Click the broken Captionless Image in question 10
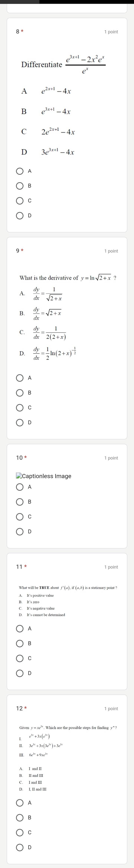This screenshot has height=868, width=134. (44, 476)
